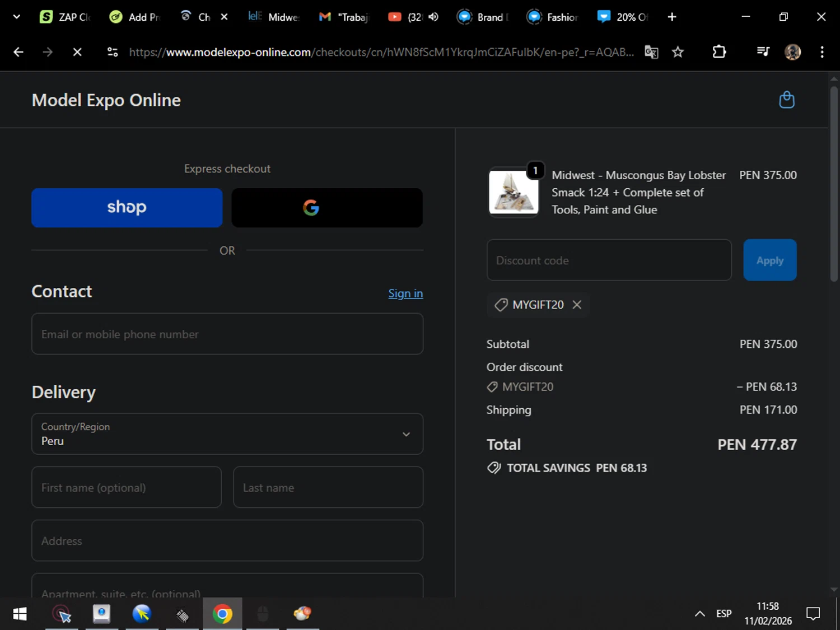Focus the email or phone field
840x630 pixels.
pyautogui.click(x=227, y=334)
